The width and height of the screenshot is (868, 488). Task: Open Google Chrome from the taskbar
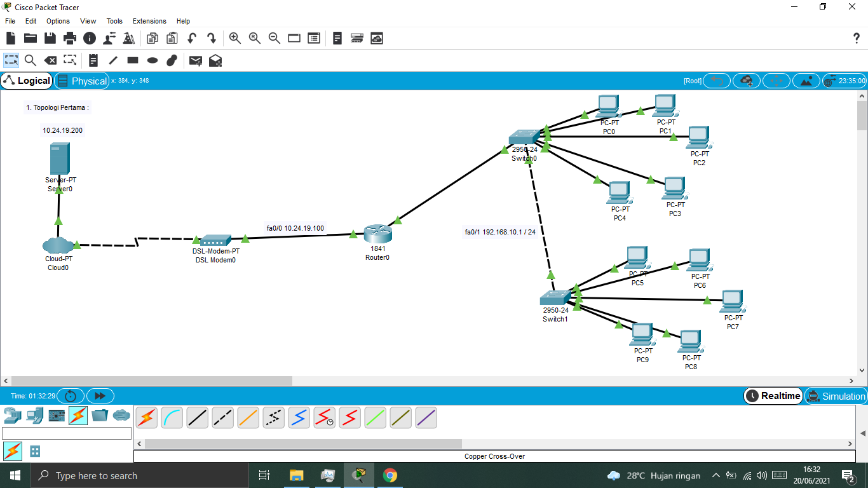pyautogui.click(x=390, y=475)
